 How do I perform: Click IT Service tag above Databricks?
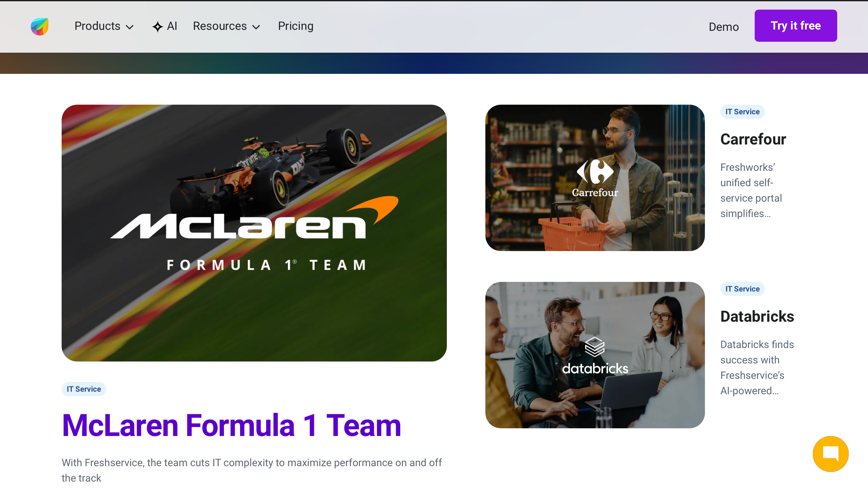(742, 289)
